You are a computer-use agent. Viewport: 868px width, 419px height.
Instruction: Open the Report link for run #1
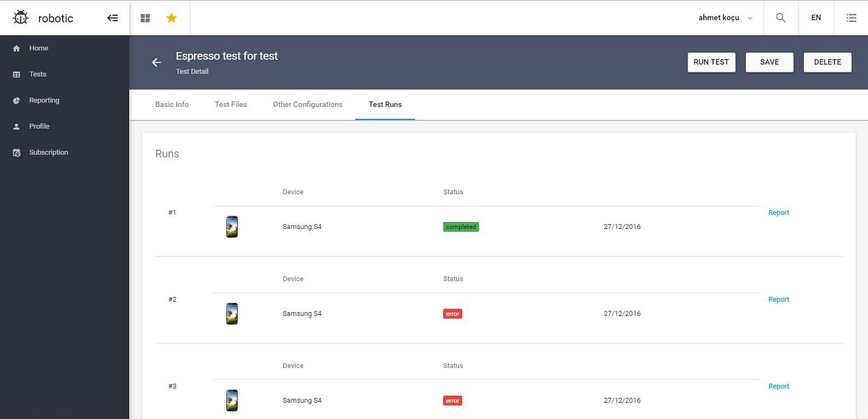[779, 213]
